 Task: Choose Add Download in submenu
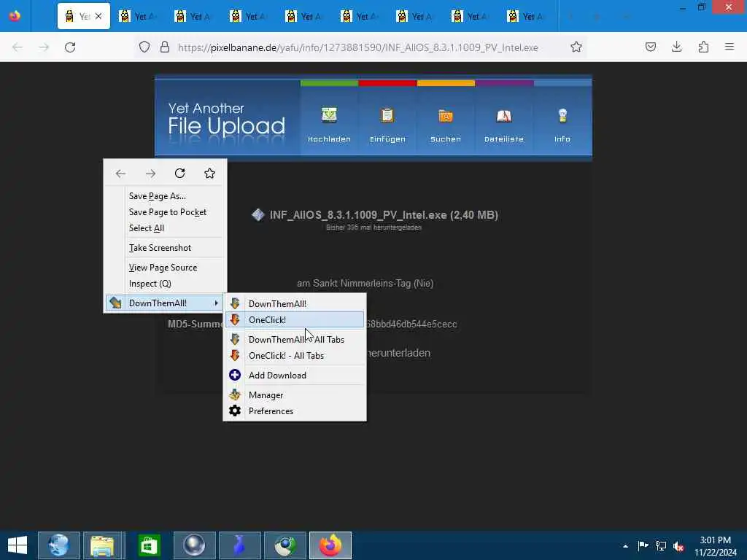295,376
